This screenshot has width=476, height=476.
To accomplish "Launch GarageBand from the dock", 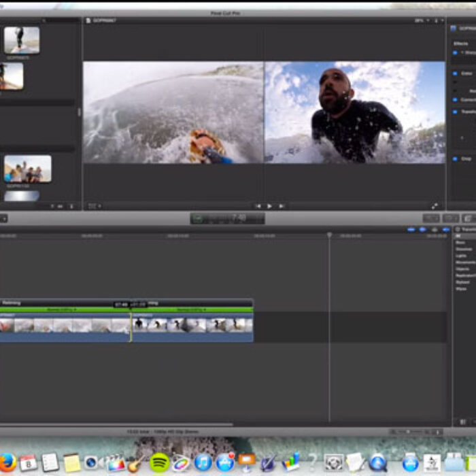I will [136, 463].
